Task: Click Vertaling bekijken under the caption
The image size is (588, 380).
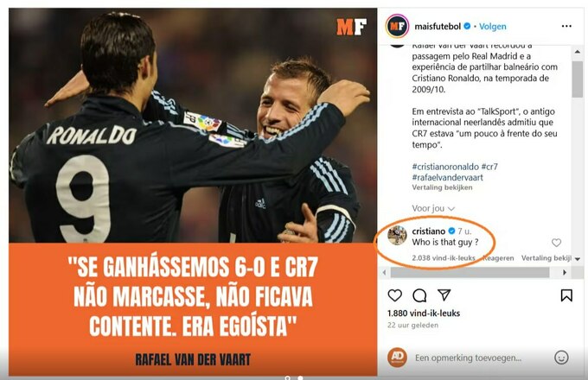Action: [442, 187]
